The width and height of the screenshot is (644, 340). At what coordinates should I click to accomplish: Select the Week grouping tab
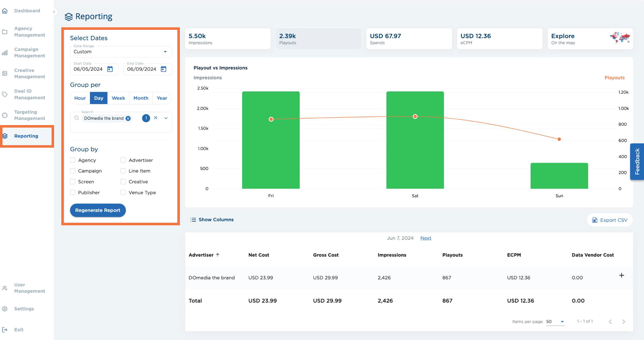click(118, 98)
